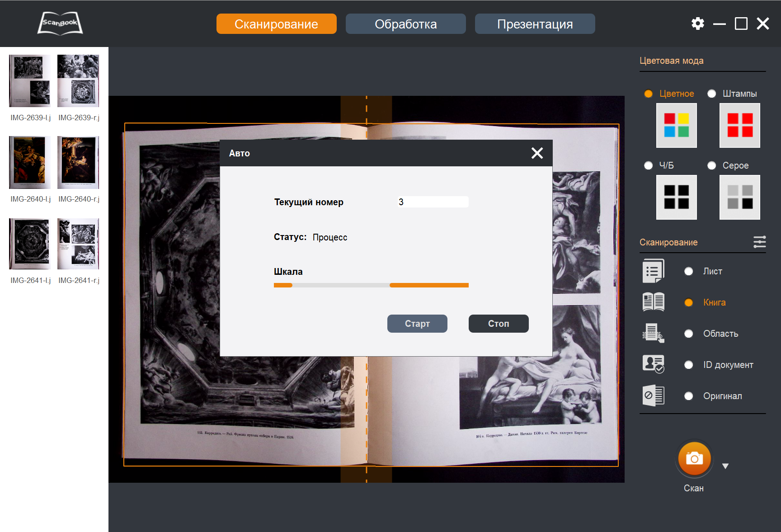
Task: Open thumbnail IMG-2641-r.j
Action: (78, 244)
